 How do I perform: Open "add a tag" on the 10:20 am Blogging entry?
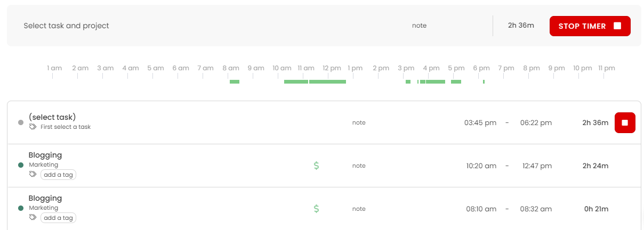pos(58,175)
